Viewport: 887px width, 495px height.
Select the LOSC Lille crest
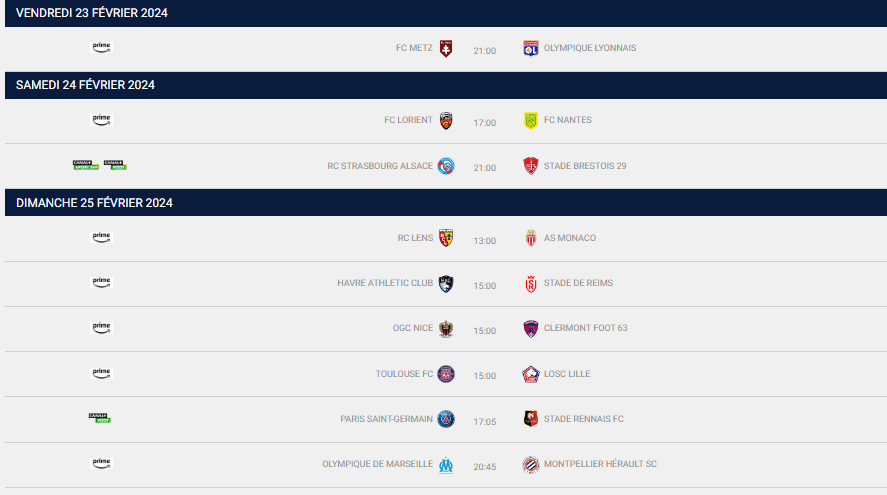[531, 375]
